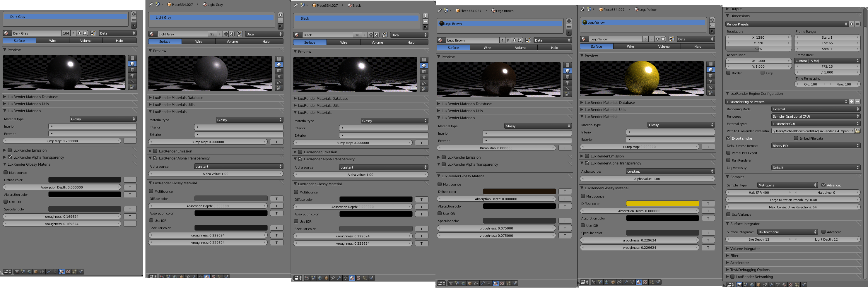Open the Alpha source dropdown showing constant
Image resolution: width=868 pixels, height=288 pixels.
click(239, 166)
